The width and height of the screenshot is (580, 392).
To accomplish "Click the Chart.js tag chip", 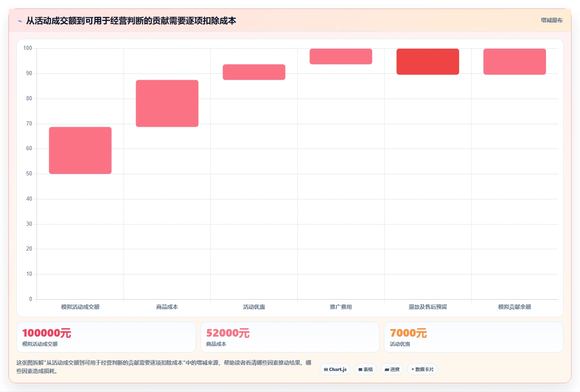I will [335, 369].
